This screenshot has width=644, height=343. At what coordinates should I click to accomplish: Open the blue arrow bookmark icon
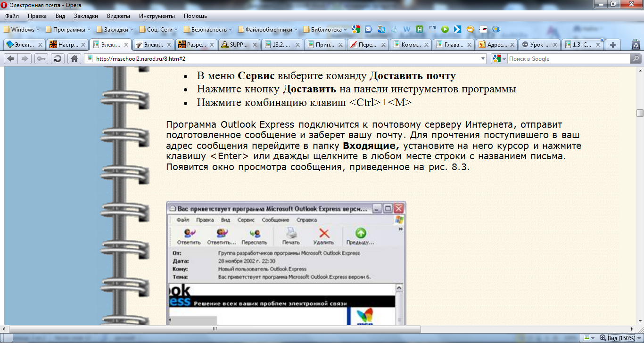[457, 29]
